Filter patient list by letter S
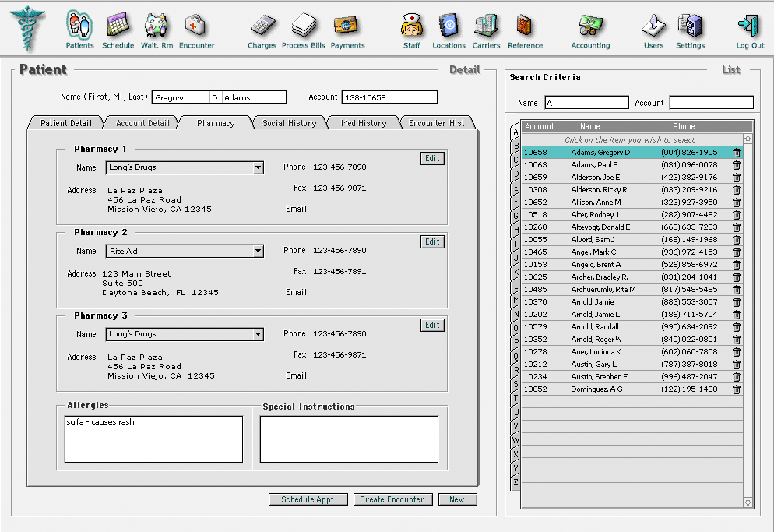Screen dimensions: 774x532 (x=515, y=384)
